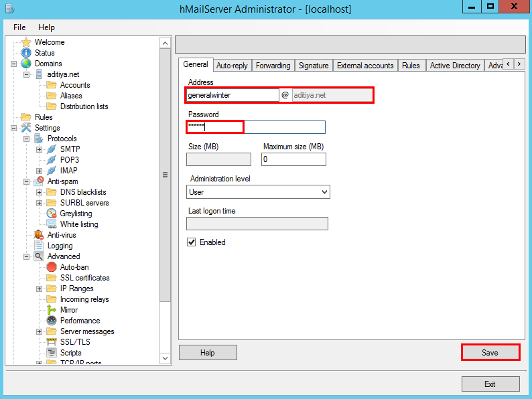
Task: Click the Advanced magnifier icon
Action: point(39,256)
